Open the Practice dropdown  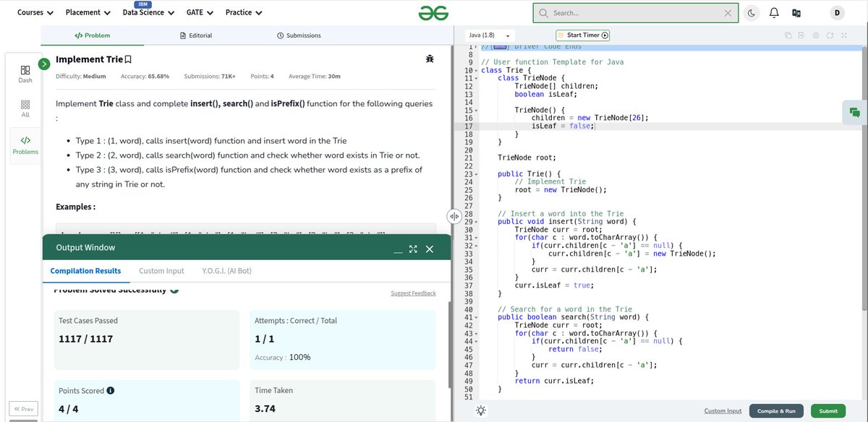[x=244, y=12]
